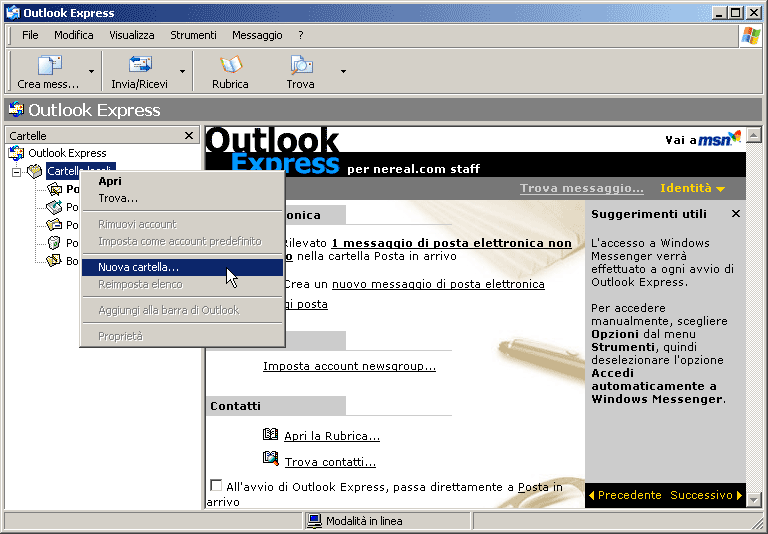Open the Visualizza menu

(132, 35)
